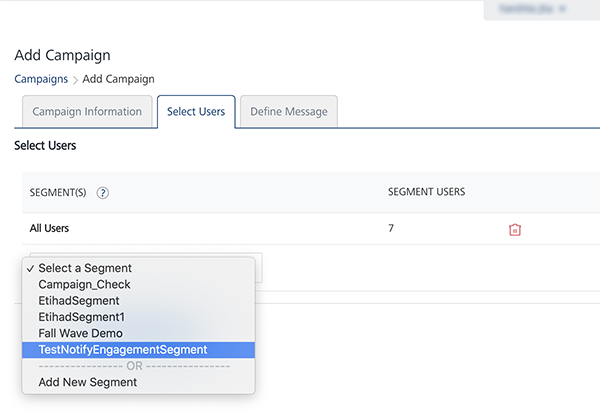Viewport: 600px width, 411px height.
Task: Select the Fall Wave Demo segment
Action: (x=81, y=333)
